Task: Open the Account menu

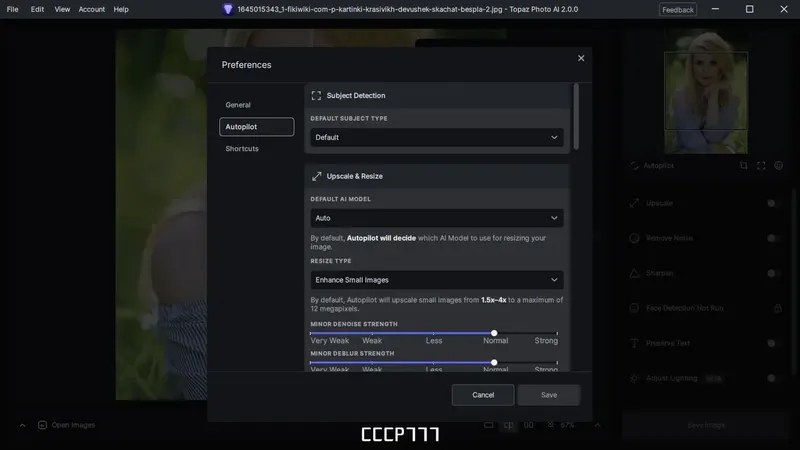Action: tap(91, 9)
